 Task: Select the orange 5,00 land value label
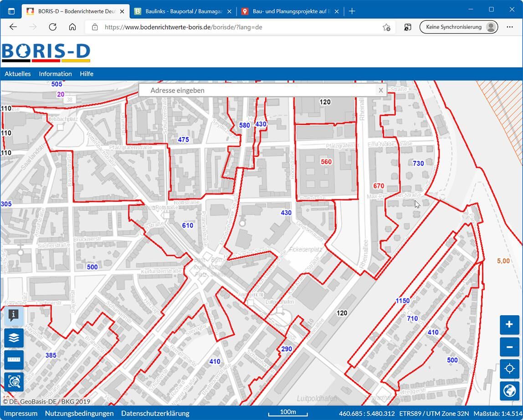click(x=503, y=261)
